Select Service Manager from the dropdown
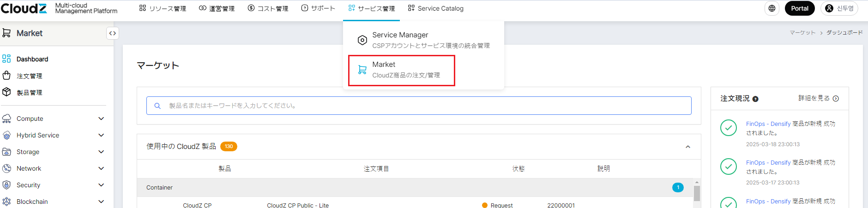 pyautogui.click(x=423, y=40)
